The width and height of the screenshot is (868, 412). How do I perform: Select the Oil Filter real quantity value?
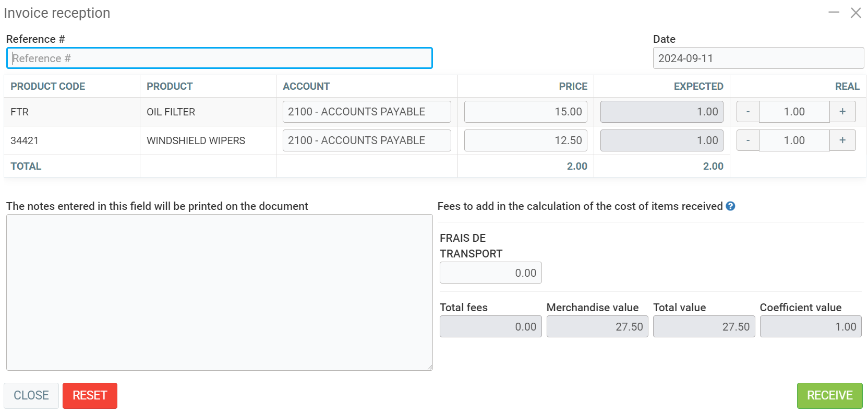tap(794, 112)
